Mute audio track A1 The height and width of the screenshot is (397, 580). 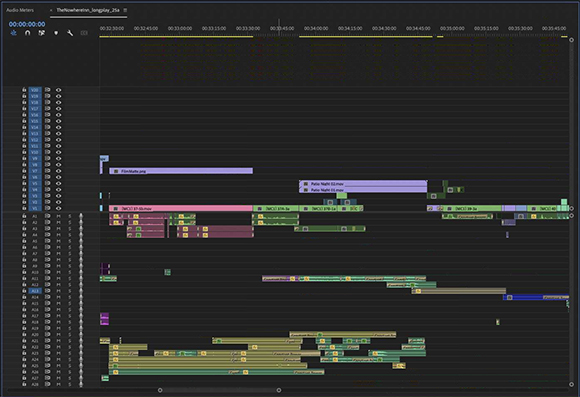[x=58, y=216]
